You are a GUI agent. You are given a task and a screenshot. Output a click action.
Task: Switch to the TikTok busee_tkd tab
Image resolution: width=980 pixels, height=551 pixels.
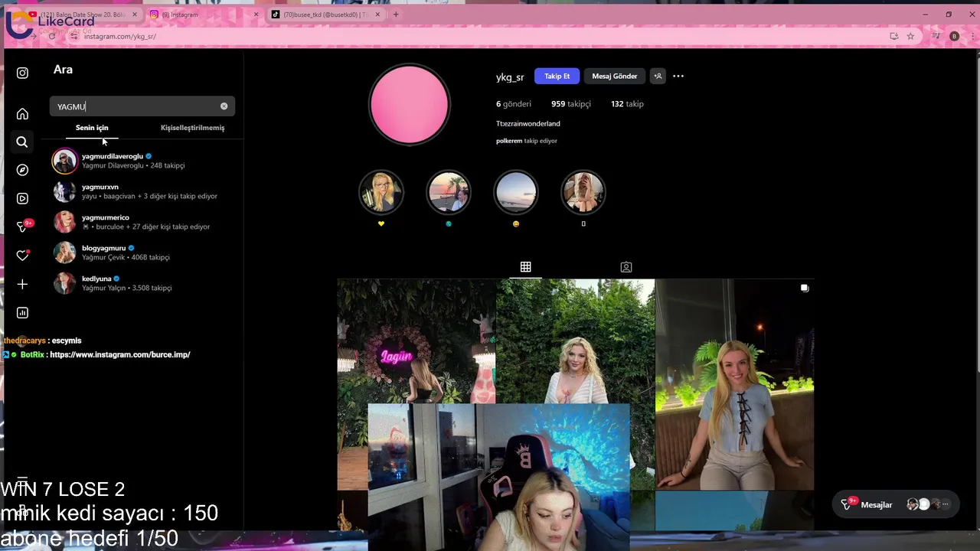(325, 15)
